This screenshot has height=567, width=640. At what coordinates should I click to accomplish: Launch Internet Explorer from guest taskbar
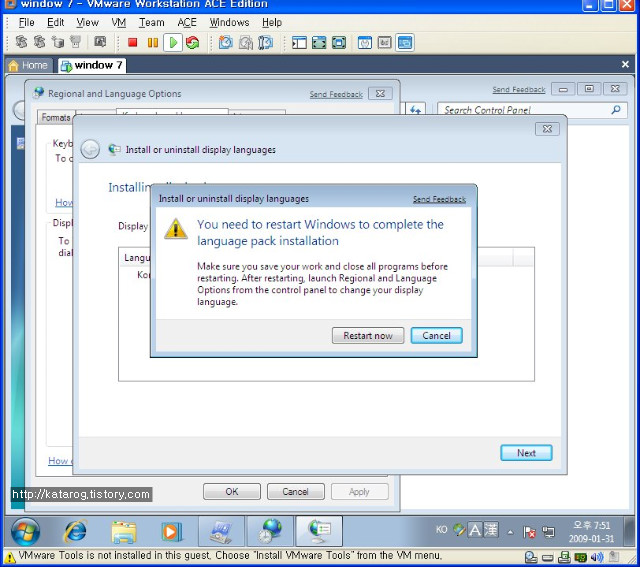[x=76, y=531]
